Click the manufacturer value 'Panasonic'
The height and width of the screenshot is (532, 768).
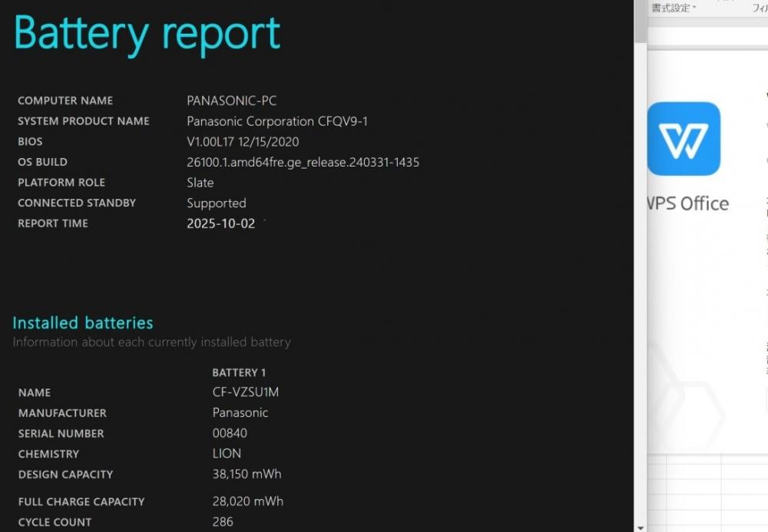[x=240, y=412]
